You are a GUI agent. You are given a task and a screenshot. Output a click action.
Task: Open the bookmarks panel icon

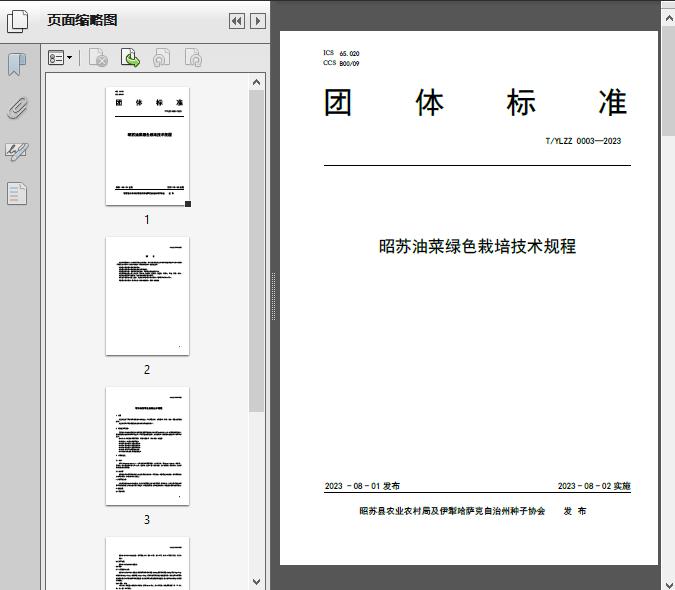tap(17, 65)
